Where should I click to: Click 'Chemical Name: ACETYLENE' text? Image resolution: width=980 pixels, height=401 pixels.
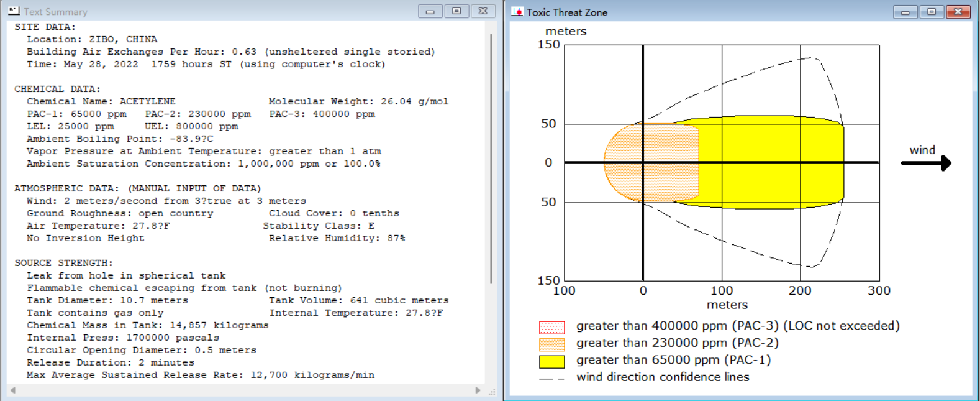pos(101,101)
